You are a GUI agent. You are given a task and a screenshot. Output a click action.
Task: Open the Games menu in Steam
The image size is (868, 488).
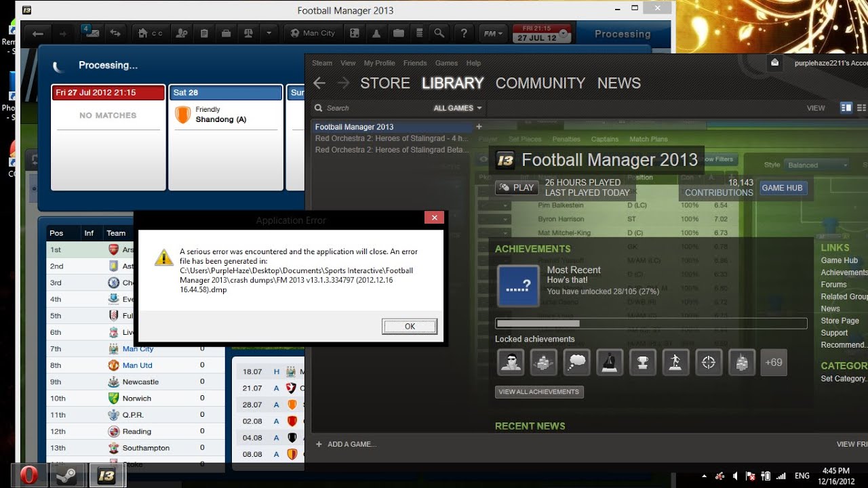(446, 63)
